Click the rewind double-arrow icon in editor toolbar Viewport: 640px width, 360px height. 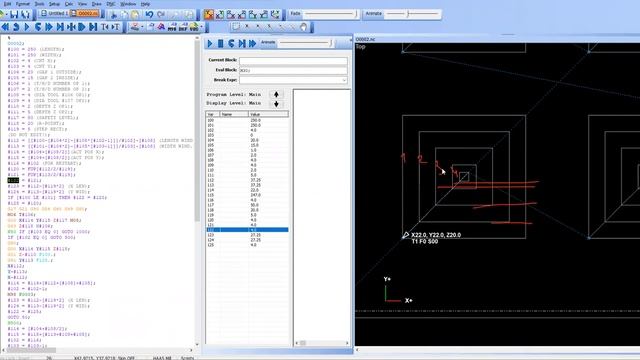[x=5, y=27]
